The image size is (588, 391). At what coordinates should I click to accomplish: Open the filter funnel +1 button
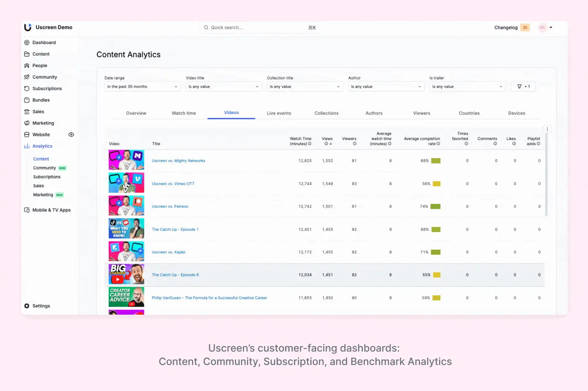coord(523,86)
